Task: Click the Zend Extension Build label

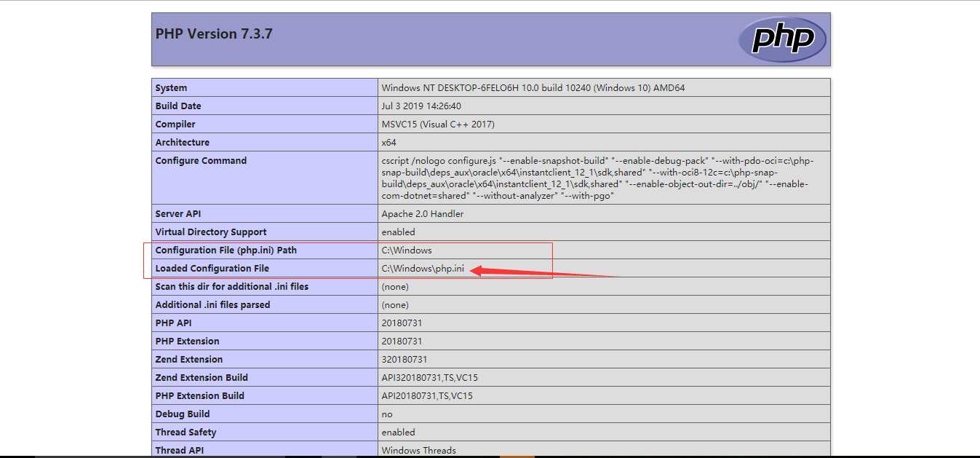Action: [202, 378]
